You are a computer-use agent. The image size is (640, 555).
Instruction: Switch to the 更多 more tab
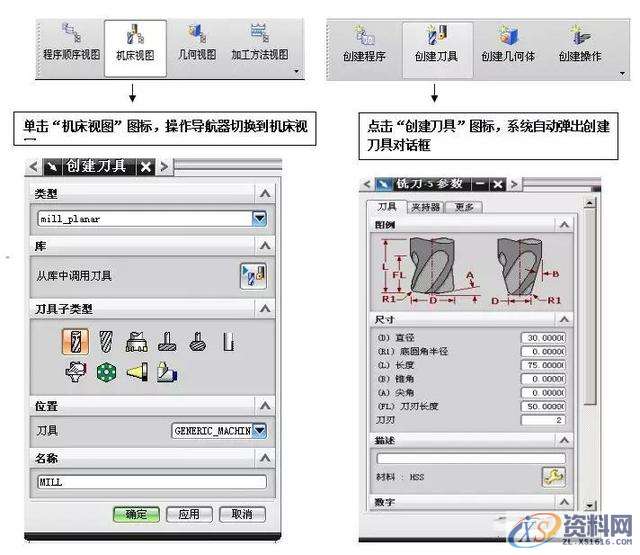pyautogui.click(x=464, y=207)
